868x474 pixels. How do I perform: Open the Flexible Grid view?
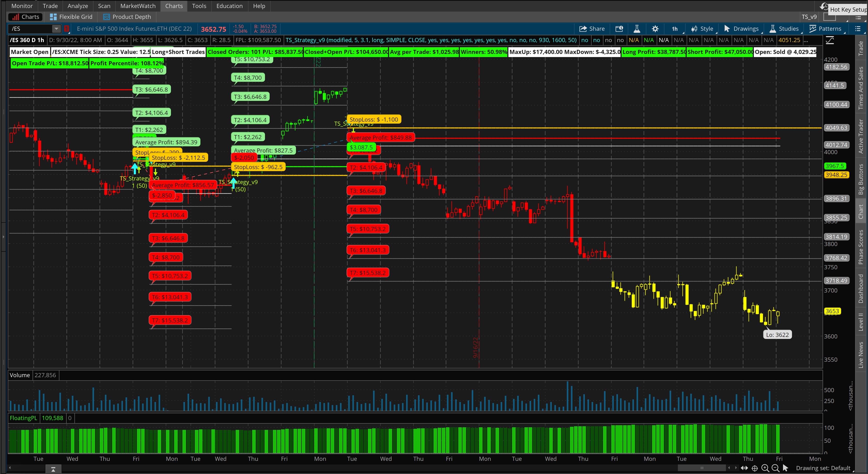(x=71, y=17)
